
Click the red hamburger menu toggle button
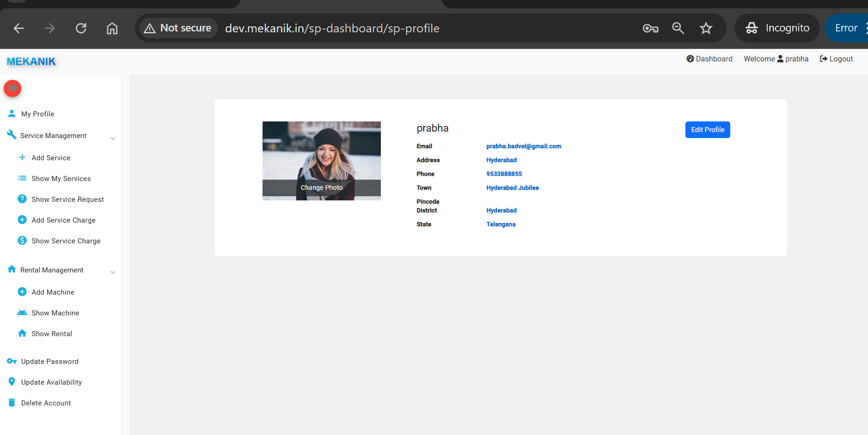(x=12, y=88)
